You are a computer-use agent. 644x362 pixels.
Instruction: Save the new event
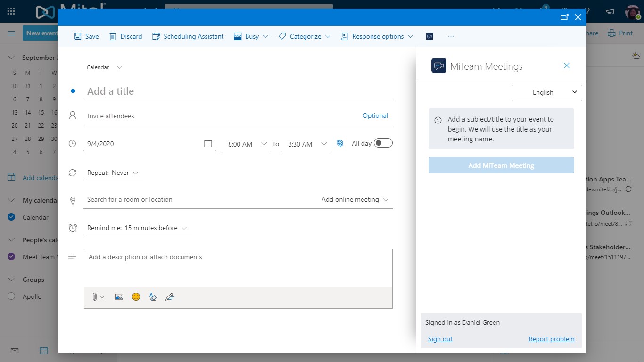86,36
